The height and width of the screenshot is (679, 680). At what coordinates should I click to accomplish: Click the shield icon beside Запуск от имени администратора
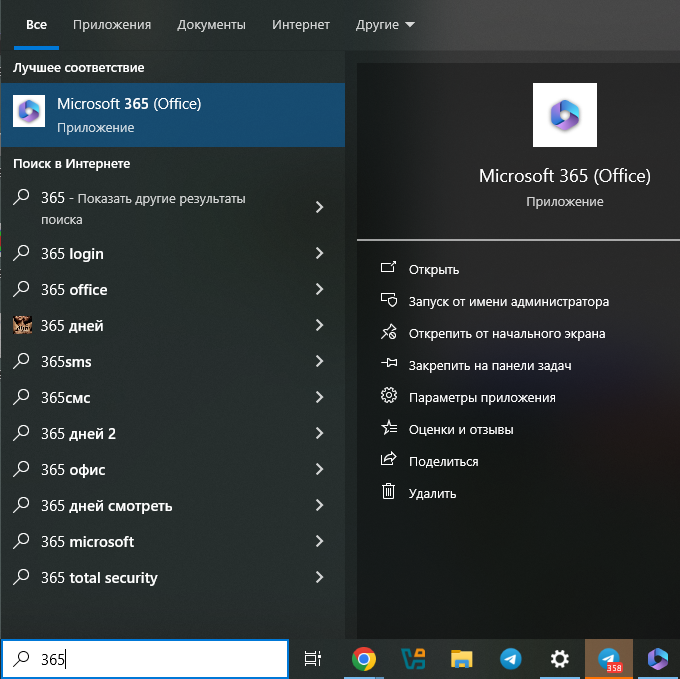coord(389,300)
